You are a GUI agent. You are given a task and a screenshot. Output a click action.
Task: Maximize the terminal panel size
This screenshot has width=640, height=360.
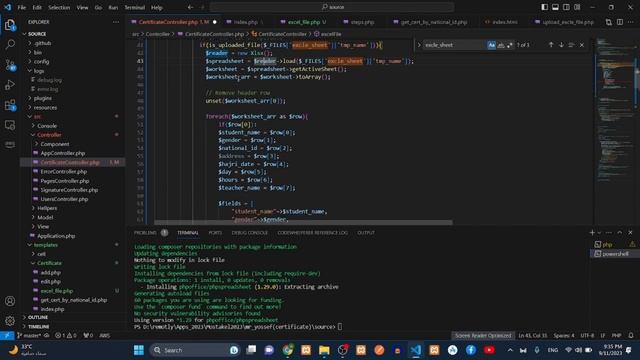tap(620, 233)
